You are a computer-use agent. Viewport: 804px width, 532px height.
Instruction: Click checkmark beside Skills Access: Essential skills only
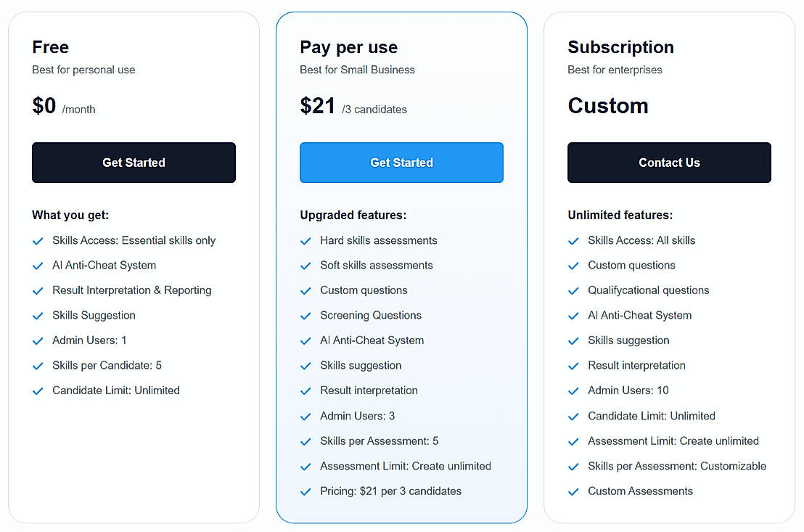[38, 241]
